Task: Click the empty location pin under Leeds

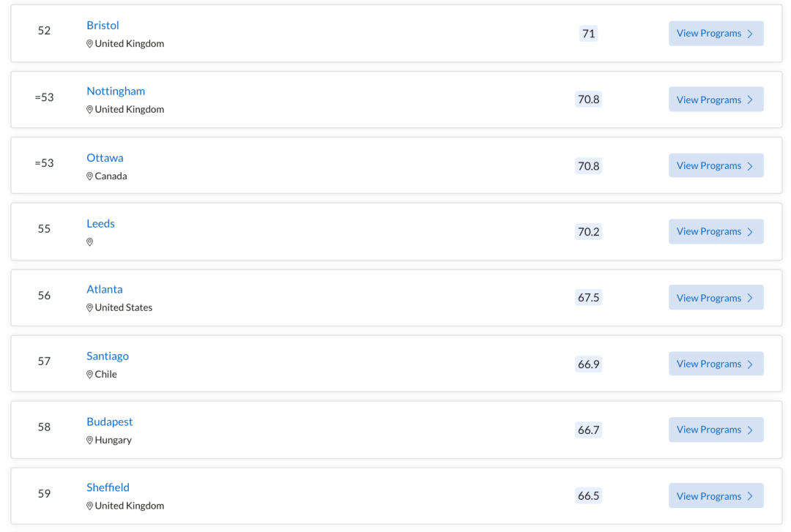Action: coord(90,242)
